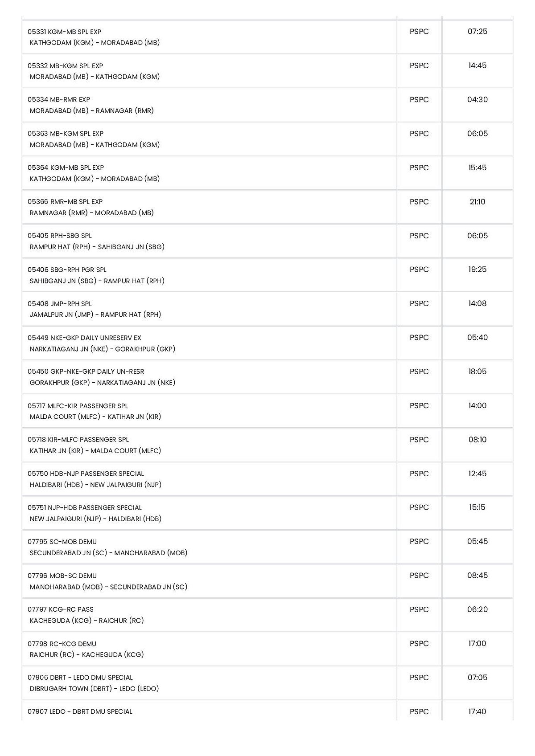The height and width of the screenshot is (756, 535).
Task: Click the Jamalpur Jn - Rampur Hat route text
Action: (95, 315)
